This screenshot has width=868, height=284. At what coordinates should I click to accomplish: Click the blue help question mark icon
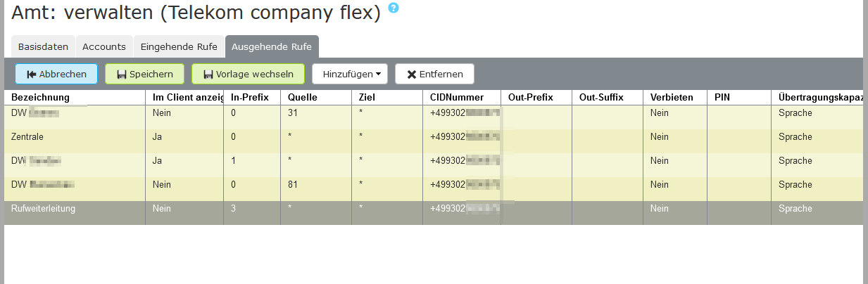click(394, 8)
